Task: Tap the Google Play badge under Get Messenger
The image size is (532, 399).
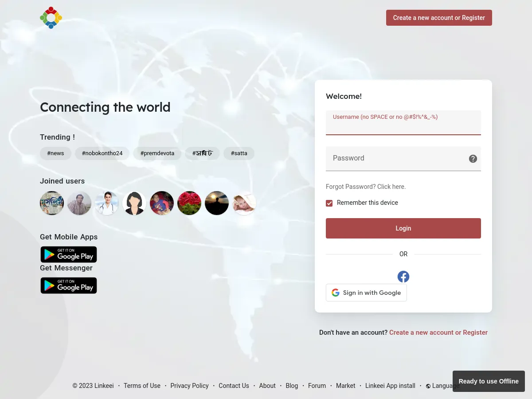Action: [68, 285]
